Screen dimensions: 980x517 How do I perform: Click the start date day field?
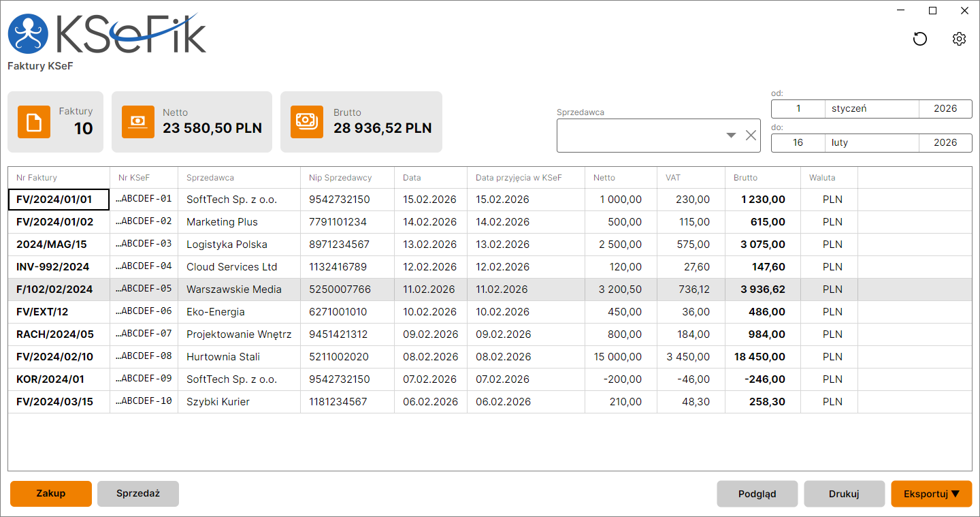click(798, 108)
